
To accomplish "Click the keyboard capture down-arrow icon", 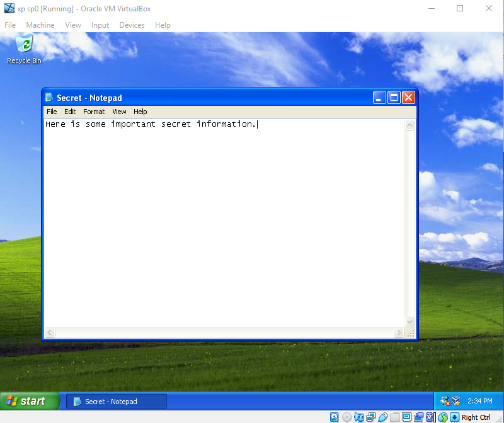I will click(x=454, y=417).
